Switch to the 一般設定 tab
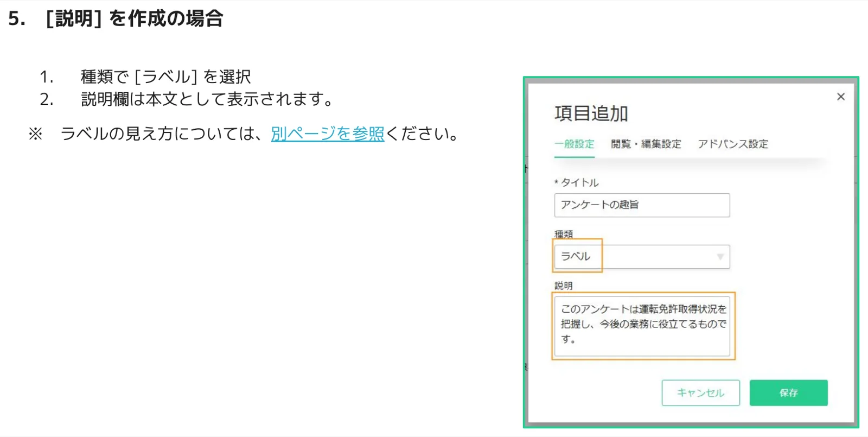Screen dimensions: 868x437 click(575, 144)
